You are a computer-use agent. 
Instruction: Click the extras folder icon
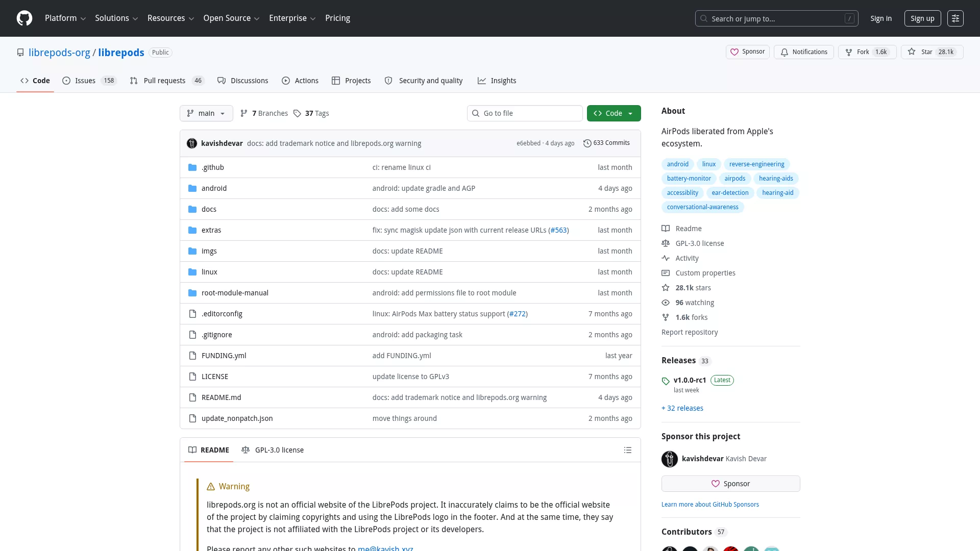pos(192,230)
